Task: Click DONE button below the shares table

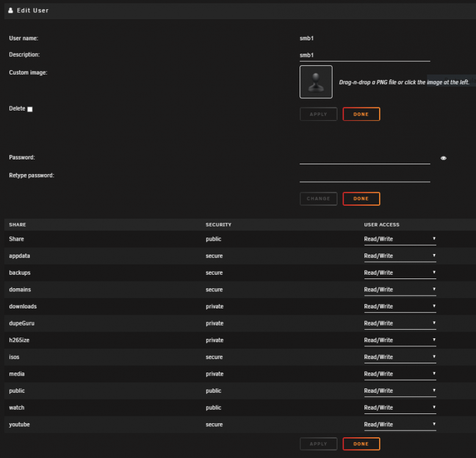Action: coord(361,444)
